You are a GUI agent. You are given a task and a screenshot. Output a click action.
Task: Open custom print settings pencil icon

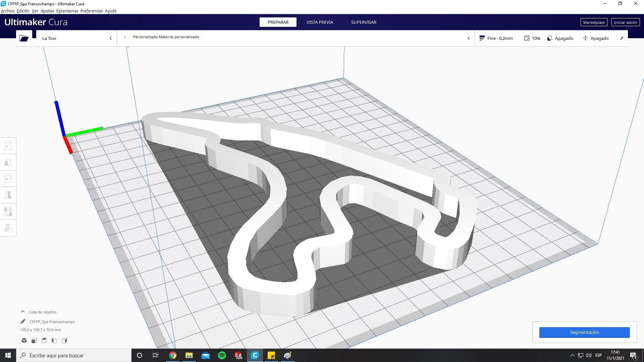pyautogui.click(x=622, y=38)
